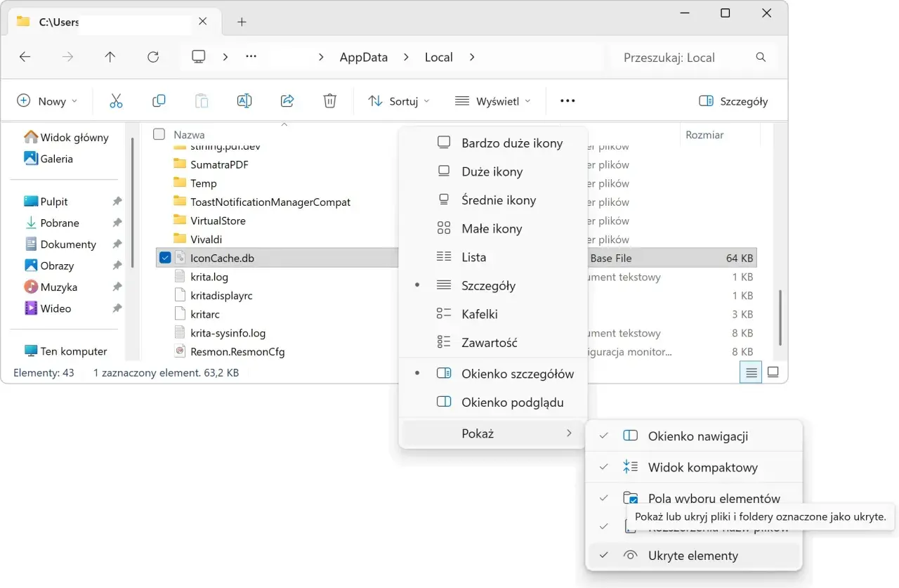Choose Kafelki view

493,314
